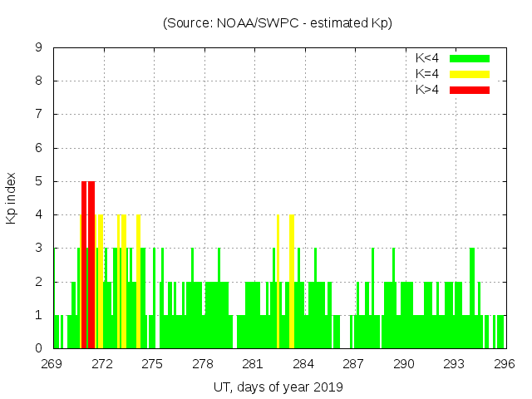Click x-axis tick label 269

(52, 364)
